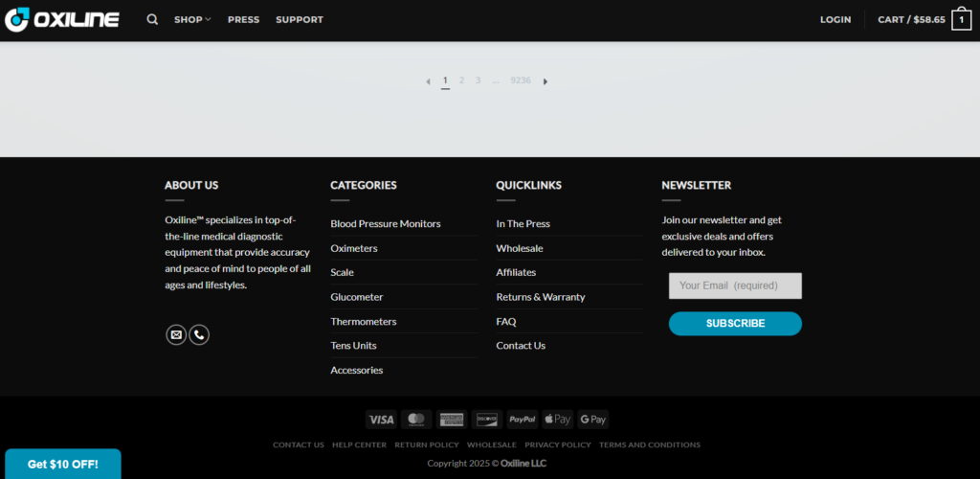Open PRIVACY POLICY footer link
The height and width of the screenshot is (479, 980).
[x=558, y=445]
